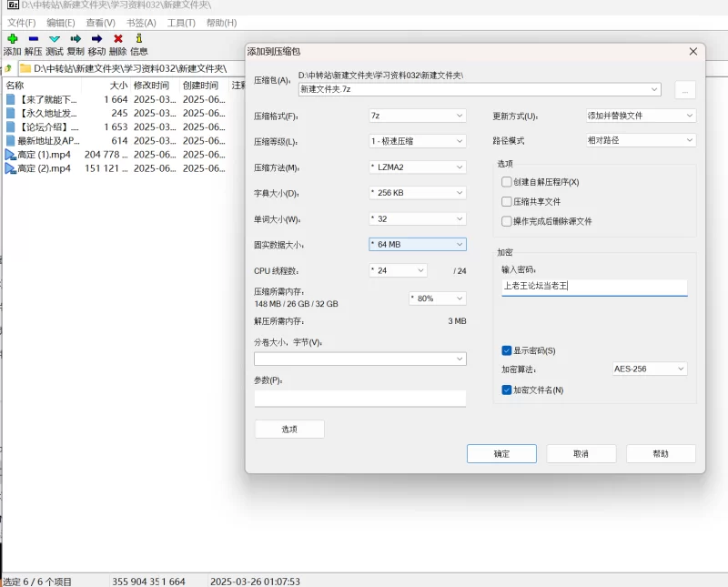The image size is (728, 587).
Task: Open the 加密算法 AES-256 dropdown
Action: click(x=650, y=369)
